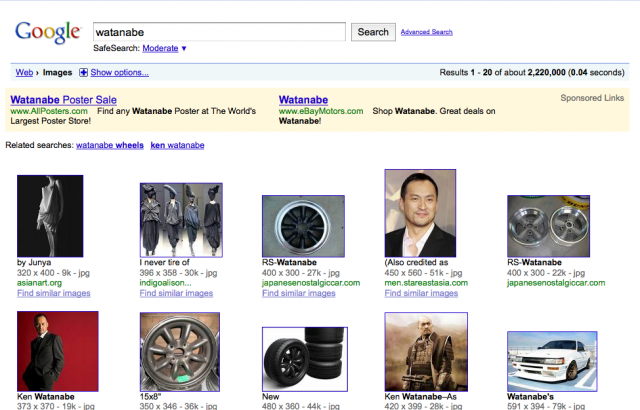Screen dimensions: 640x410
Task: Select related search ken watanabe
Action: click(x=177, y=146)
